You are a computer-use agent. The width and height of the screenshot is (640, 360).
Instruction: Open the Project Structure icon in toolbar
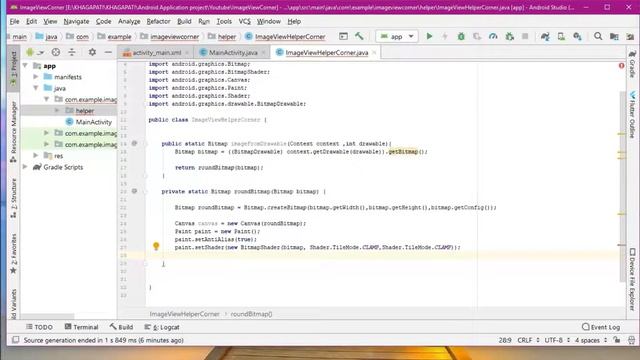tap(614, 36)
